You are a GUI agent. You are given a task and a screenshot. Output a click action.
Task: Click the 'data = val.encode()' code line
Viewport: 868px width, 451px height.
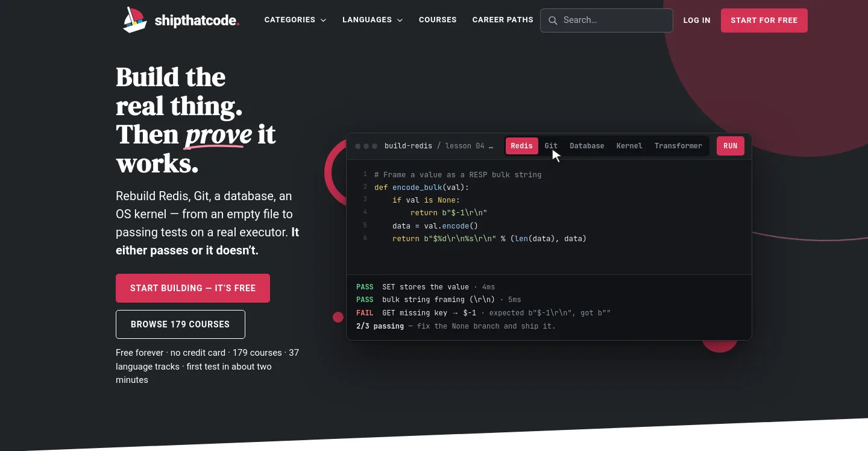pos(435,225)
